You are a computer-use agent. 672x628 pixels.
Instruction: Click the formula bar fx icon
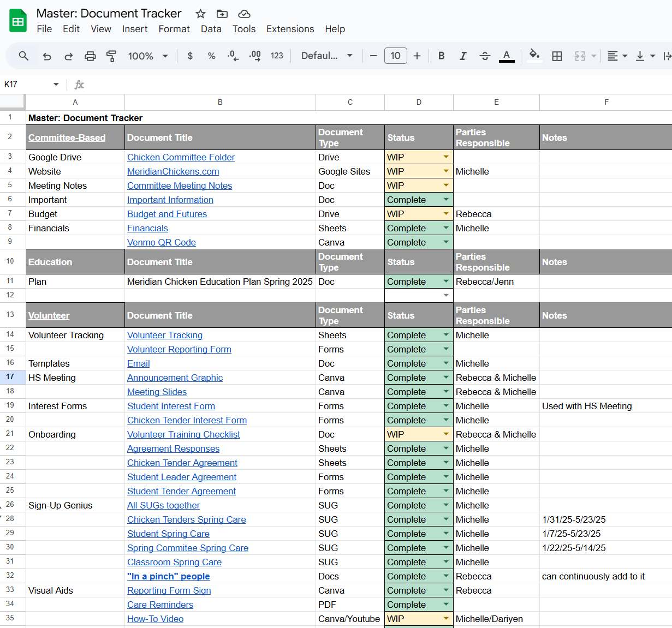[79, 84]
